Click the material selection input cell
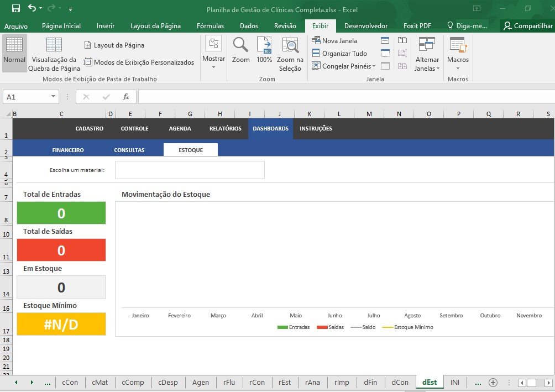This screenshot has width=555, height=392. pyautogui.click(x=190, y=170)
